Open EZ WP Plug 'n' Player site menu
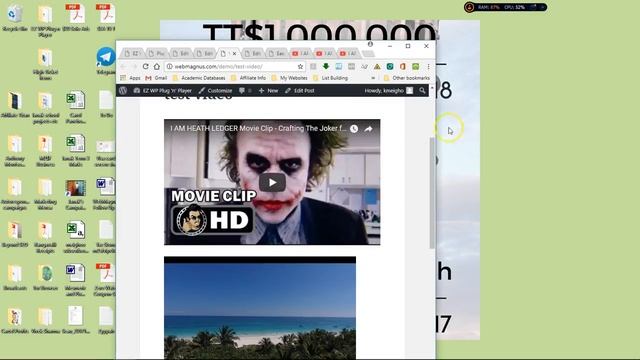Image resolution: width=640 pixels, height=360 pixels. pyautogui.click(x=162, y=91)
